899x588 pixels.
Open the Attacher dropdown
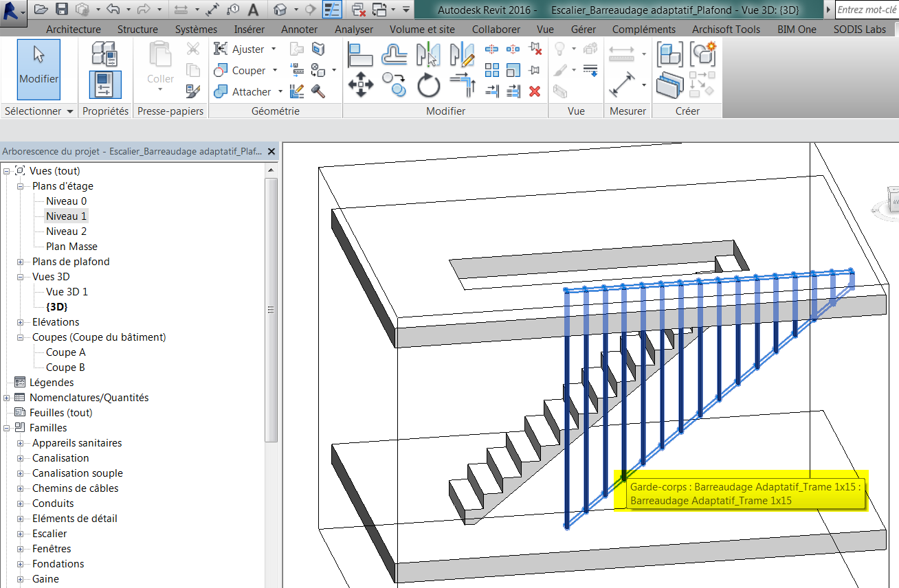[x=280, y=91]
